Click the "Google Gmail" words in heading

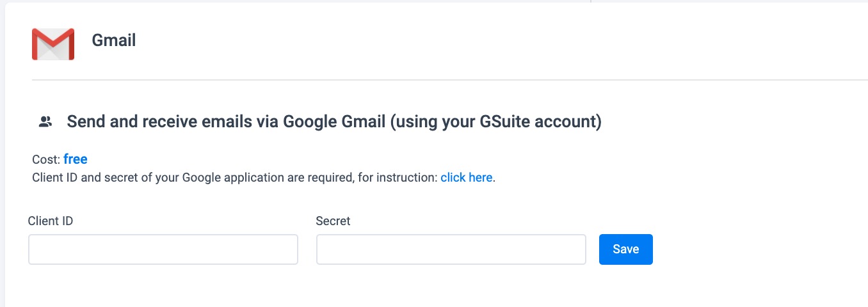(x=334, y=122)
